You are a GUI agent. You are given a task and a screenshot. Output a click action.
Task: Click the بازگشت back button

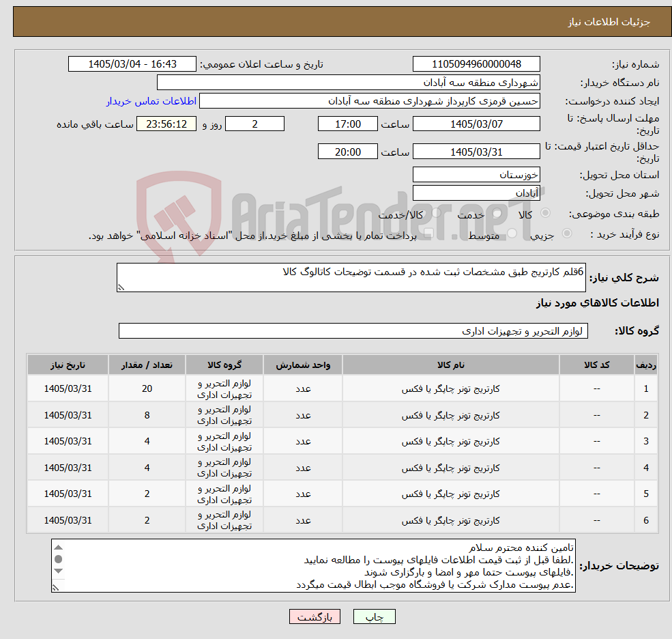coord(315,616)
